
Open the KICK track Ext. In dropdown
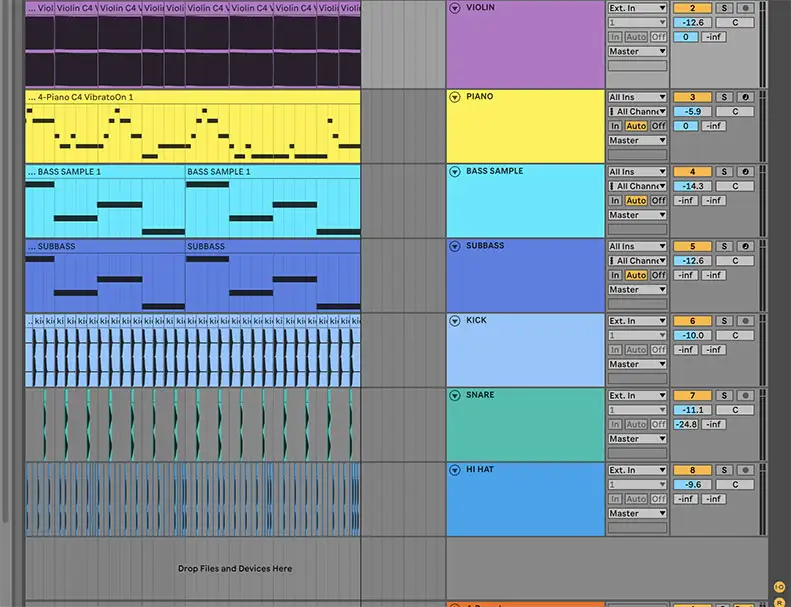click(637, 321)
